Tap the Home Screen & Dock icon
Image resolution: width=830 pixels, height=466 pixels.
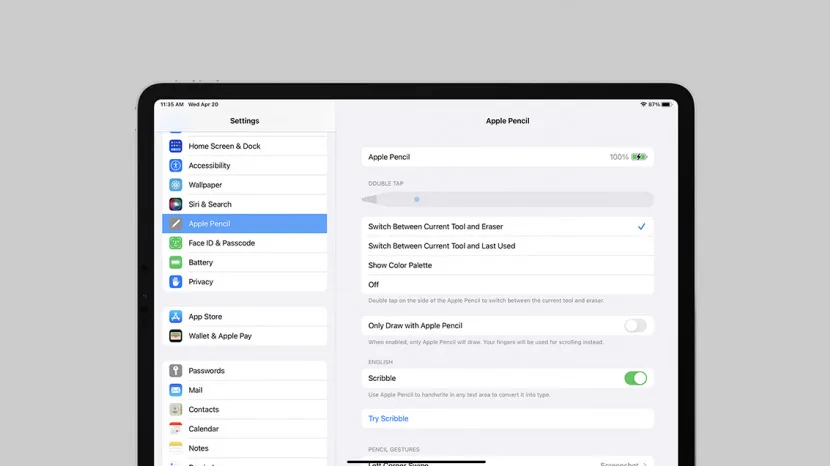coord(176,146)
